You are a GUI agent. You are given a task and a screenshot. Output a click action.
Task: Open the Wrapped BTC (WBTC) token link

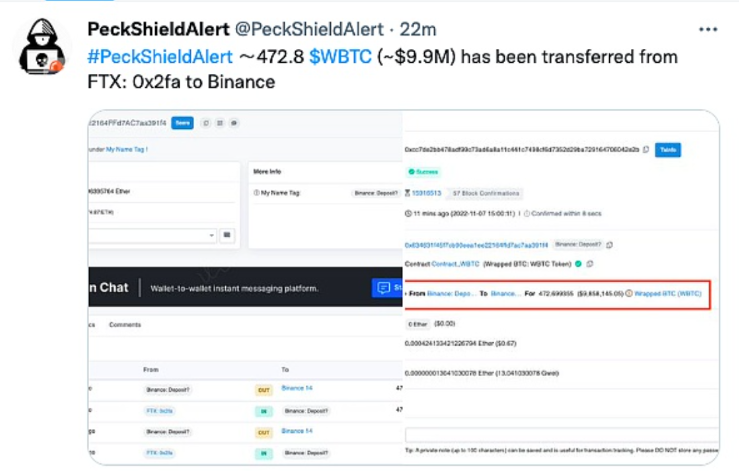[669, 294]
